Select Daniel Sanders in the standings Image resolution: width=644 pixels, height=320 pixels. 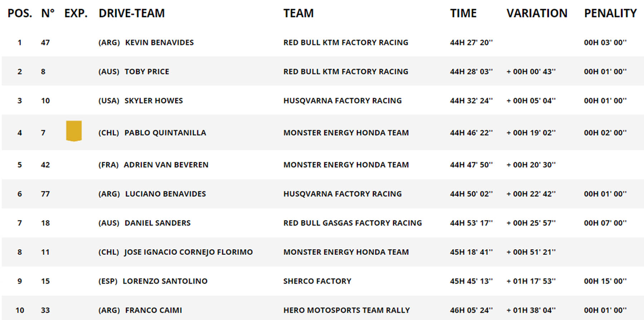coord(157,223)
